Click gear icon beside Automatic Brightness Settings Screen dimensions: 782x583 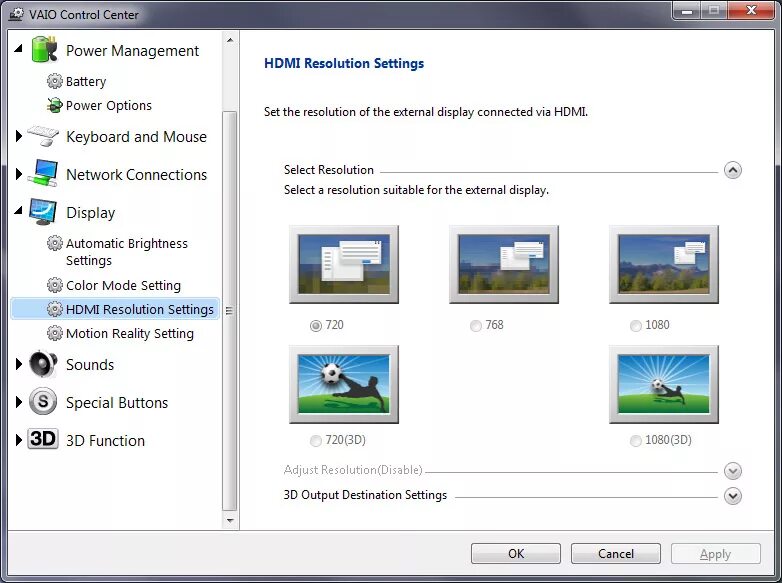[x=54, y=243]
